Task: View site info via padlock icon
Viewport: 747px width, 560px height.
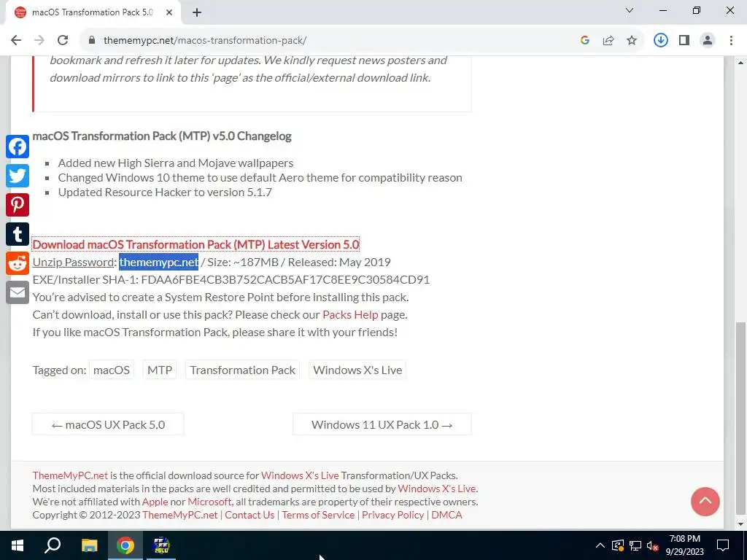Action: (92, 40)
